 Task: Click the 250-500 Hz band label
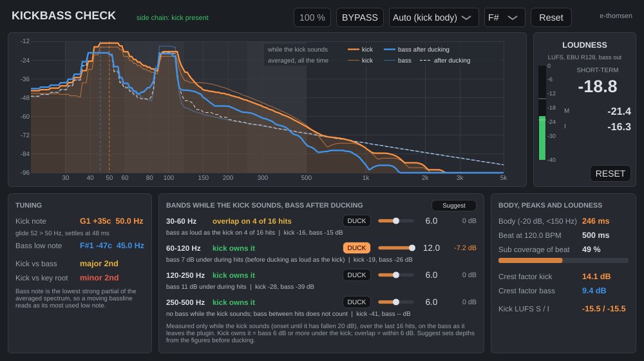click(x=185, y=302)
